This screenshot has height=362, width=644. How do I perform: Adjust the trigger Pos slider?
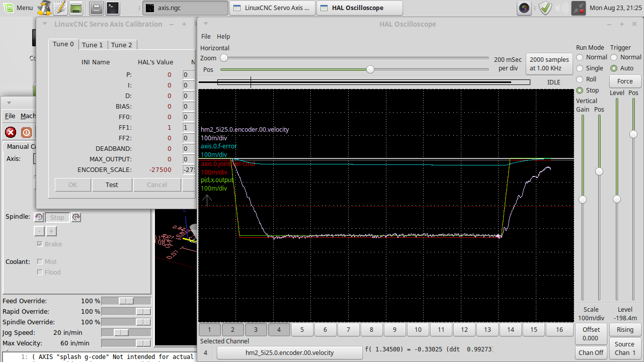coord(633,200)
